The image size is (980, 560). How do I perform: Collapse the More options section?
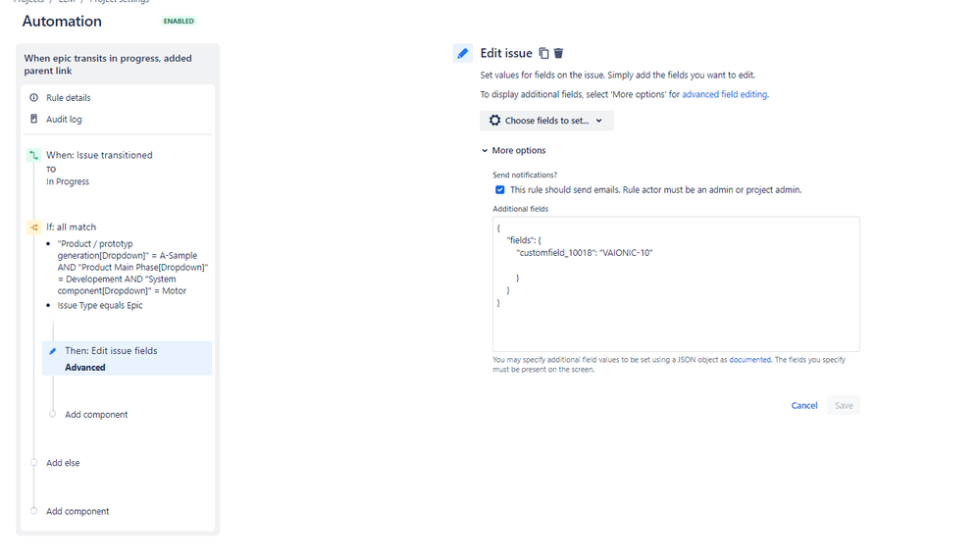click(x=514, y=151)
